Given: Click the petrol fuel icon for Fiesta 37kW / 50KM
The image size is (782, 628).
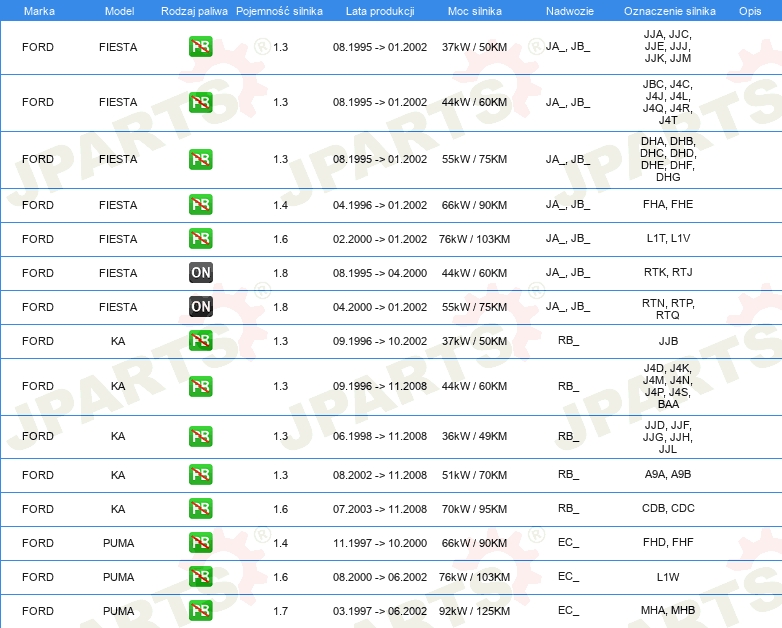Looking at the screenshot, I should 200,47.
